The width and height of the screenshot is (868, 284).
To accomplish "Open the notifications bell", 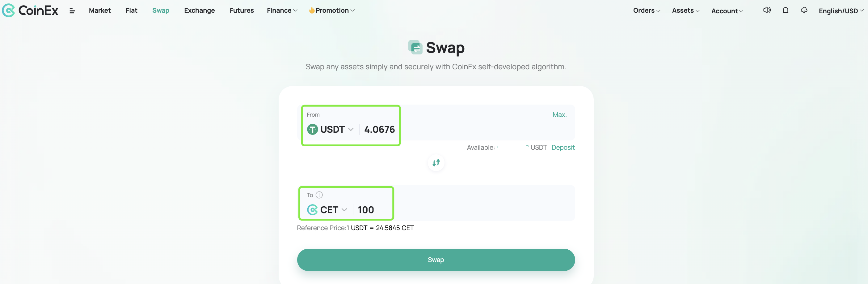I will (x=786, y=11).
